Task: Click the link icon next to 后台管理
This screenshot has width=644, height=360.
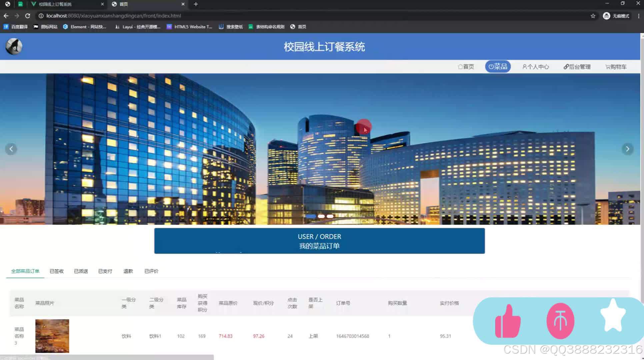Action: click(x=566, y=66)
